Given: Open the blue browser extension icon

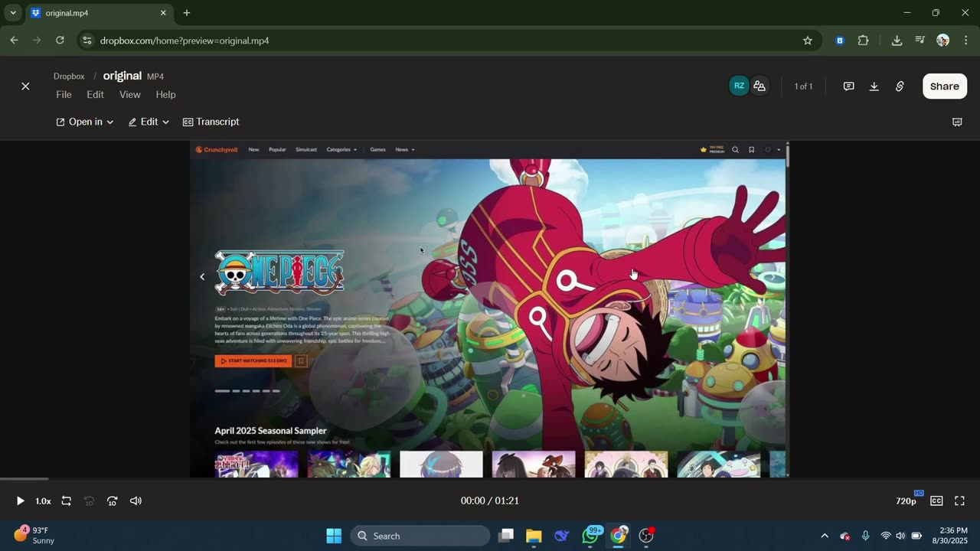Looking at the screenshot, I should coord(840,41).
